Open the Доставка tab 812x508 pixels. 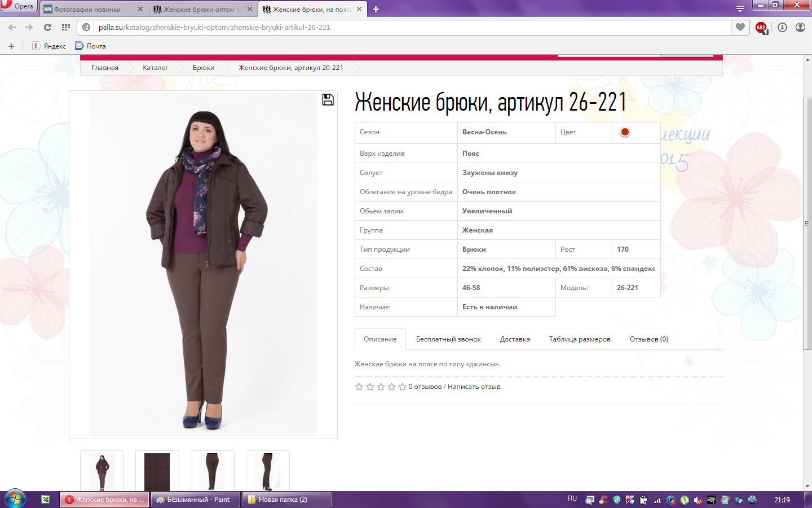[515, 339]
